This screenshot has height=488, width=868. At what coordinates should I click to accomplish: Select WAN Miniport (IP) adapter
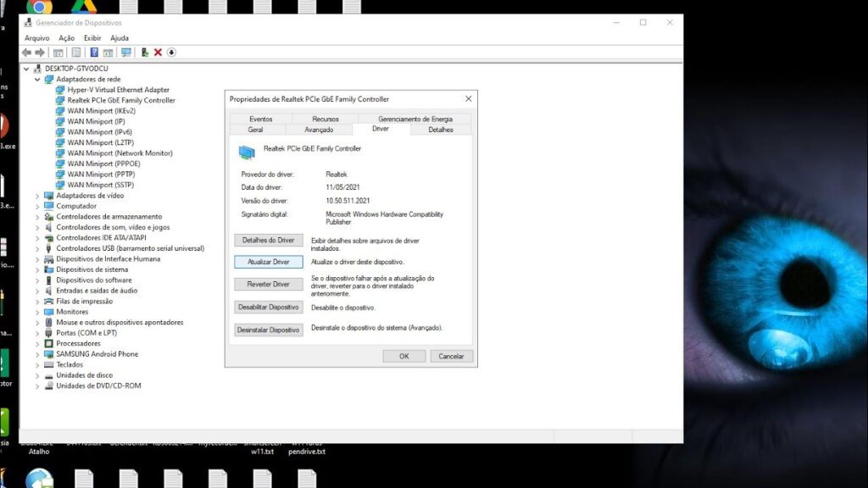pos(96,121)
